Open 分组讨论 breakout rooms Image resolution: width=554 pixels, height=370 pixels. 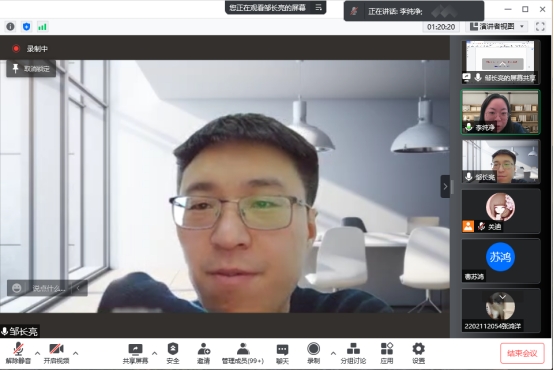(353, 353)
